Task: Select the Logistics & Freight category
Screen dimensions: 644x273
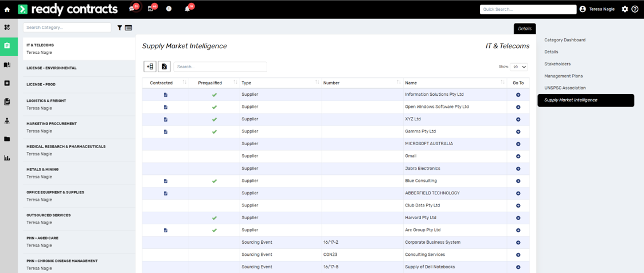Action: tap(79, 104)
